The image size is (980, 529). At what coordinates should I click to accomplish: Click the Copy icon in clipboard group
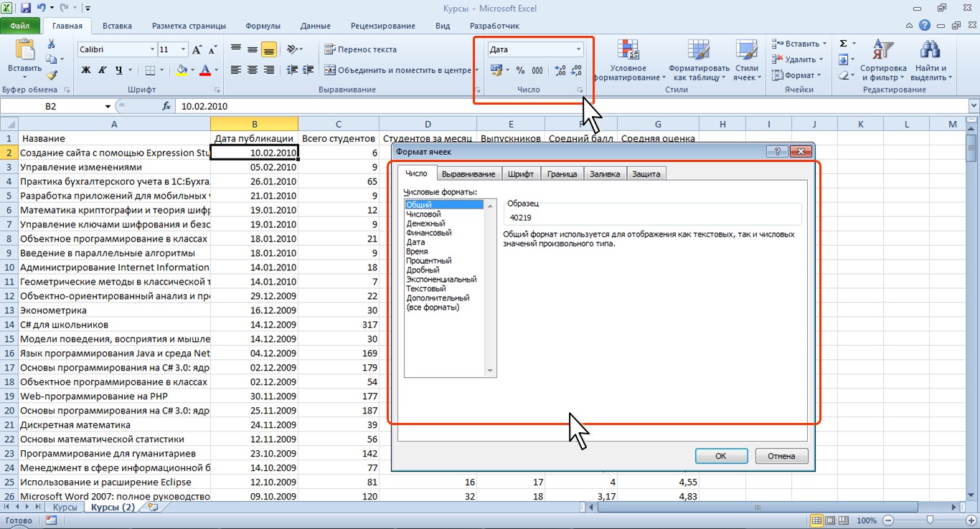click(x=52, y=59)
